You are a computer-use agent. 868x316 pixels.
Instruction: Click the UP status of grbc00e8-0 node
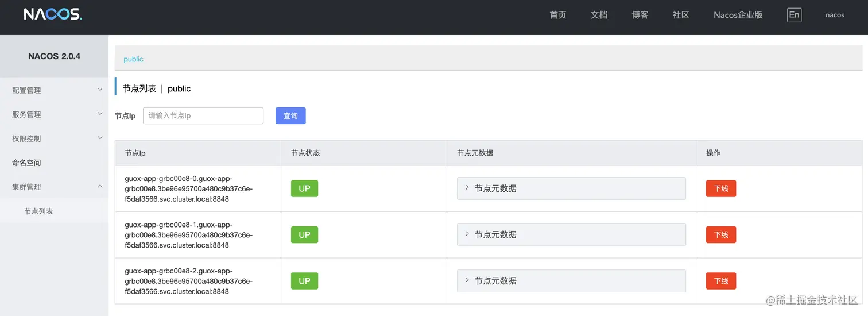pos(304,188)
